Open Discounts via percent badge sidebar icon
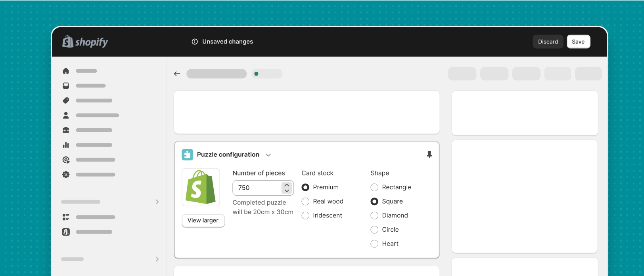The height and width of the screenshot is (276, 644). pos(66,175)
